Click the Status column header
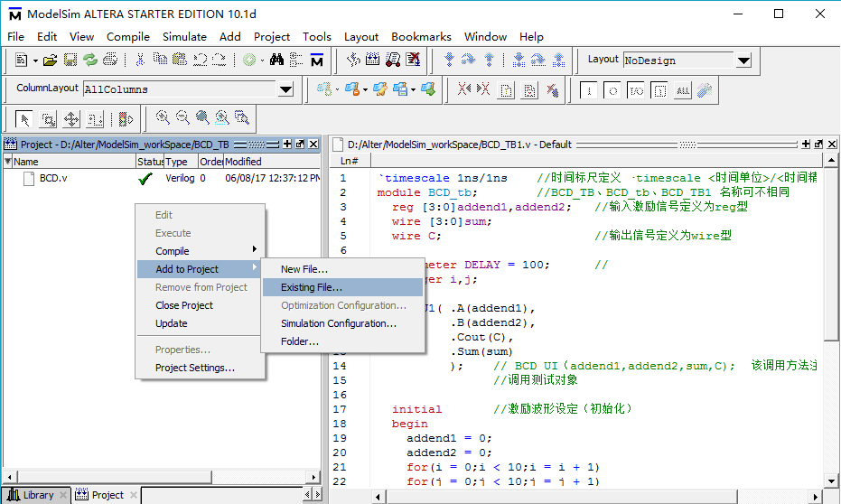Image resolution: width=841 pixels, height=504 pixels. tap(150, 162)
